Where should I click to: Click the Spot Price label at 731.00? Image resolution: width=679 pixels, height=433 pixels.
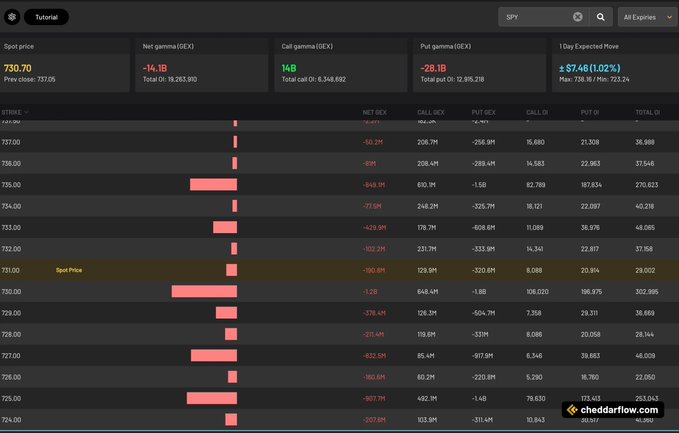[69, 270]
